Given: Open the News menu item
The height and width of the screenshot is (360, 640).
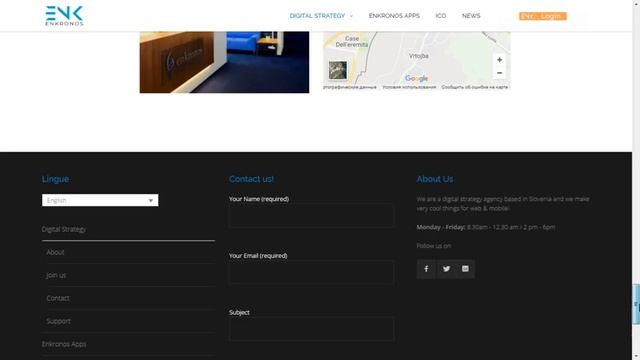Looking at the screenshot, I should click(471, 16).
